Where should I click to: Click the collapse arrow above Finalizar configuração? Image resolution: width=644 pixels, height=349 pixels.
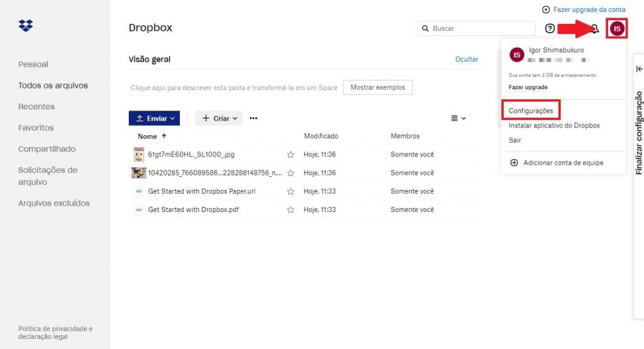[639, 69]
